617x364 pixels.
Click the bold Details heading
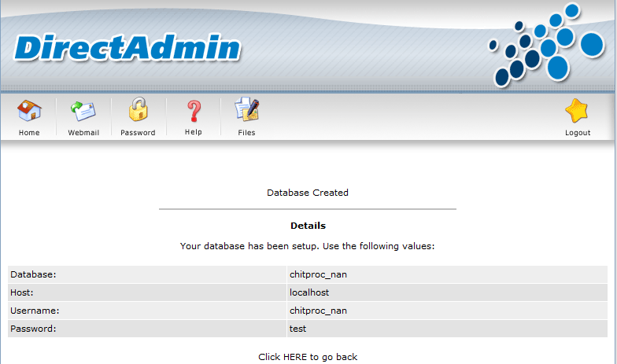pos(308,226)
